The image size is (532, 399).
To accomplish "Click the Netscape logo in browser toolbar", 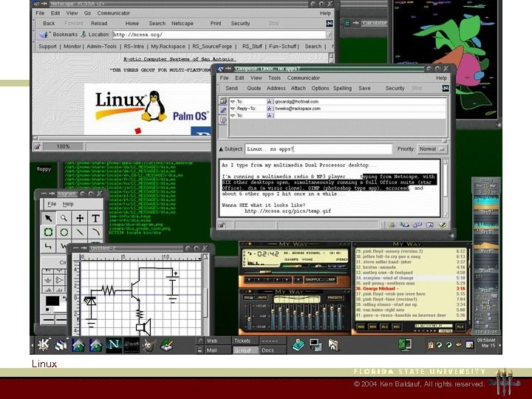I will pyautogui.click(x=329, y=23).
